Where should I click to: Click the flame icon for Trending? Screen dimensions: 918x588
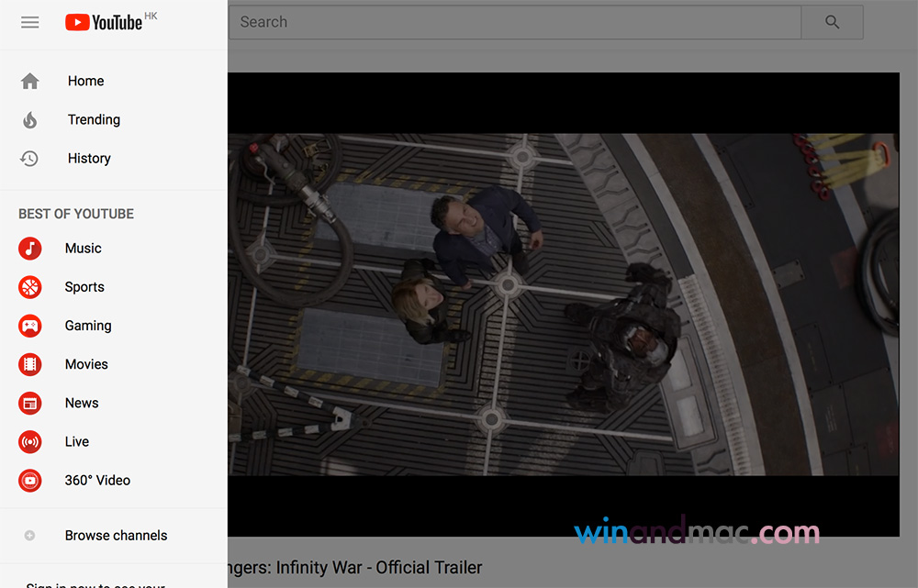pos(30,120)
